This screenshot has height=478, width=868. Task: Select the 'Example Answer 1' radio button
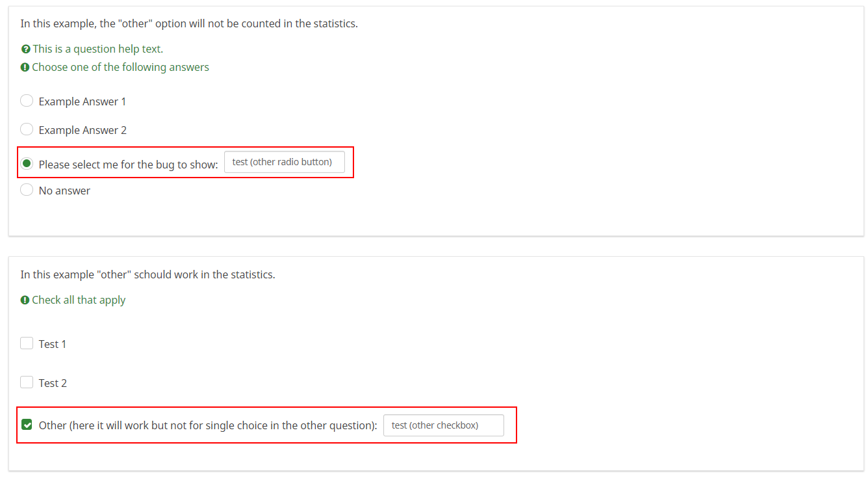click(x=27, y=101)
